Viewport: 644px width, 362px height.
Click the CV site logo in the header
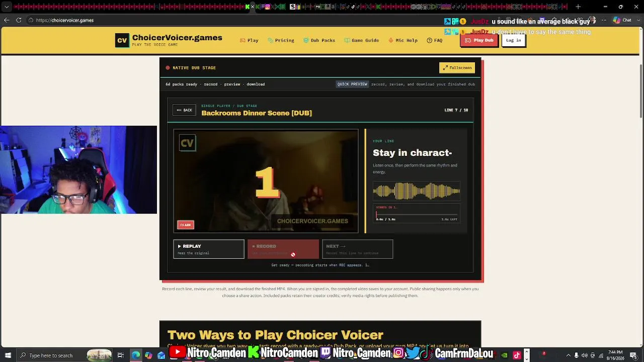(x=122, y=41)
